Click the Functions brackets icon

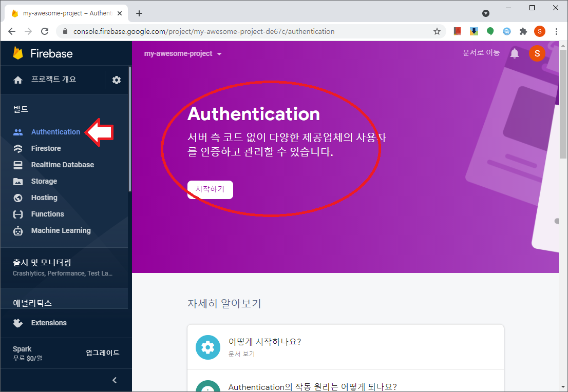tap(18, 214)
